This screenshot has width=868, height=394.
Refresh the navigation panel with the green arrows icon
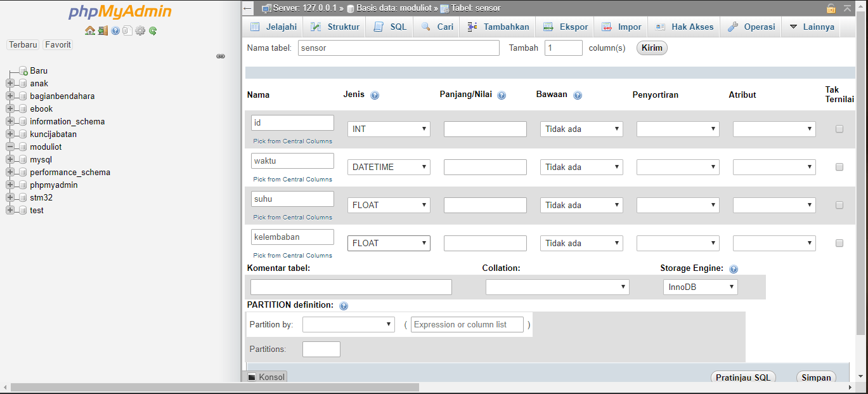153,30
